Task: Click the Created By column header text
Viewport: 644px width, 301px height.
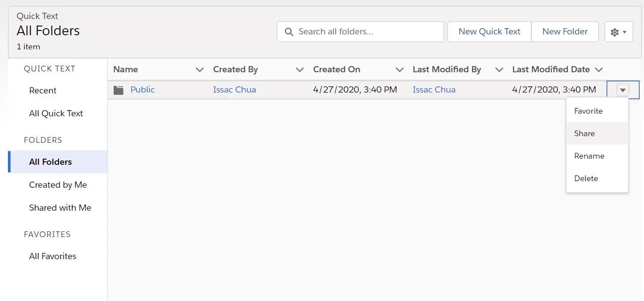Action: 235,69
